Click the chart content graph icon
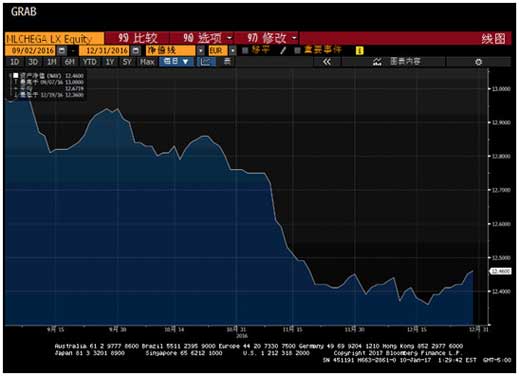Image resolution: width=520 pixels, height=376 pixels. [377, 62]
